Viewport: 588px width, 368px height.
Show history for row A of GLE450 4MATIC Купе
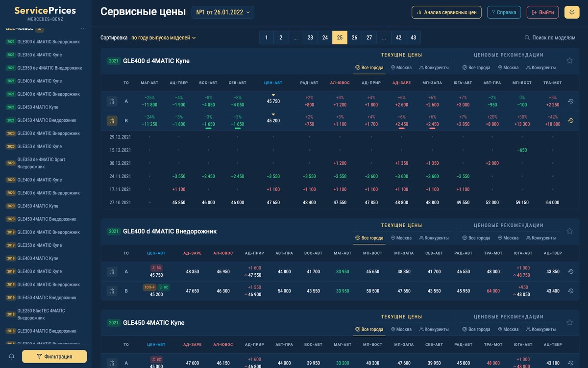(570, 363)
